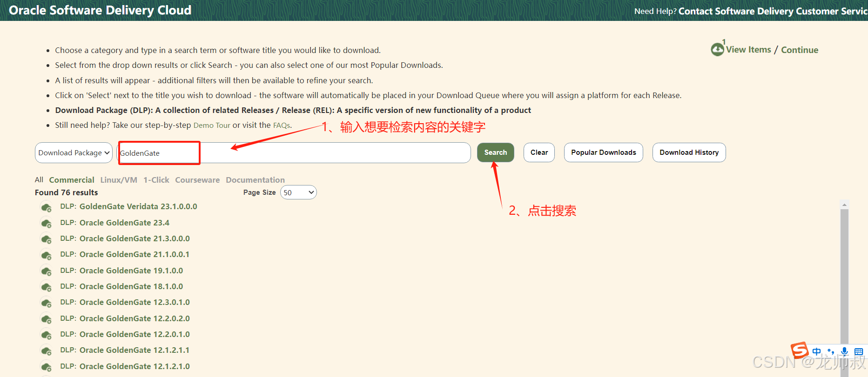This screenshot has width=868, height=377.
Task: Click the Sogou input method S logo
Action: click(x=800, y=350)
